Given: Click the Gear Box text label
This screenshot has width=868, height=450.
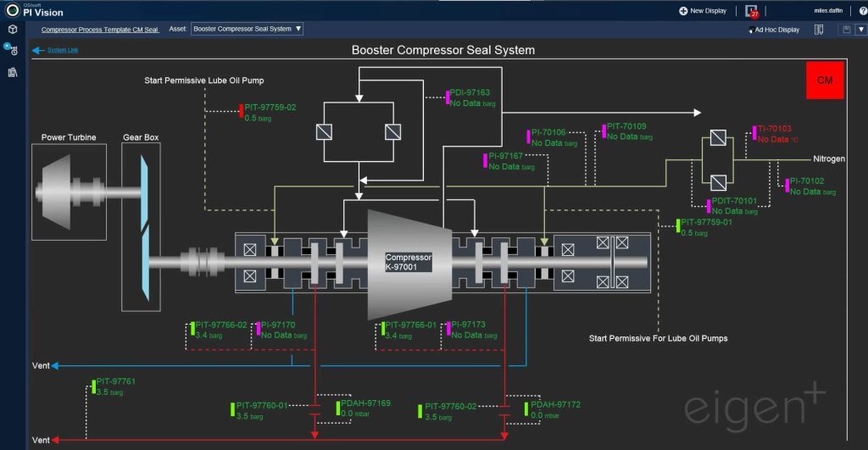Looking at the screenshot, I should click(x=141, y=137).
